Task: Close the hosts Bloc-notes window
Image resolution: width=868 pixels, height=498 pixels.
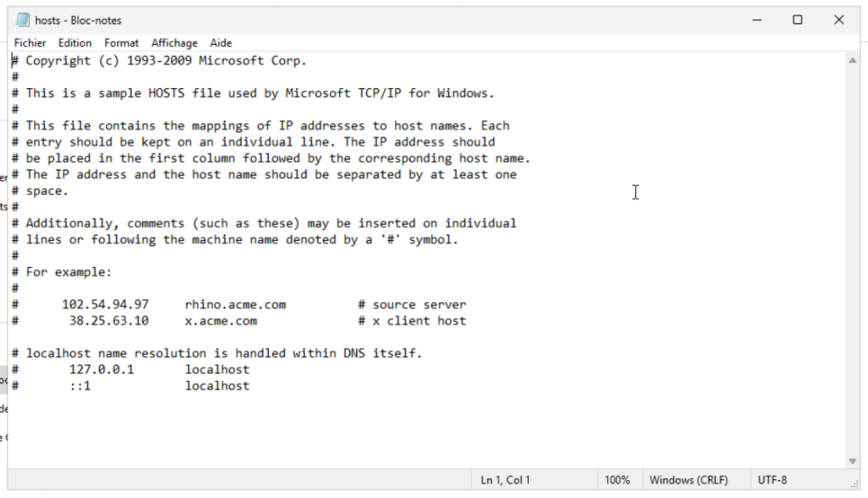Action: pos(839,20)
